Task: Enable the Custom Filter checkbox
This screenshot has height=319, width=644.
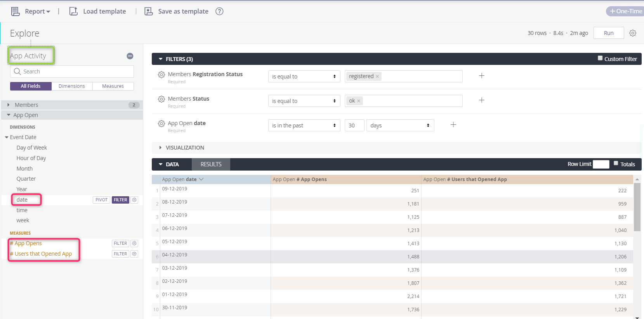Action: click(x=600, y=58)
